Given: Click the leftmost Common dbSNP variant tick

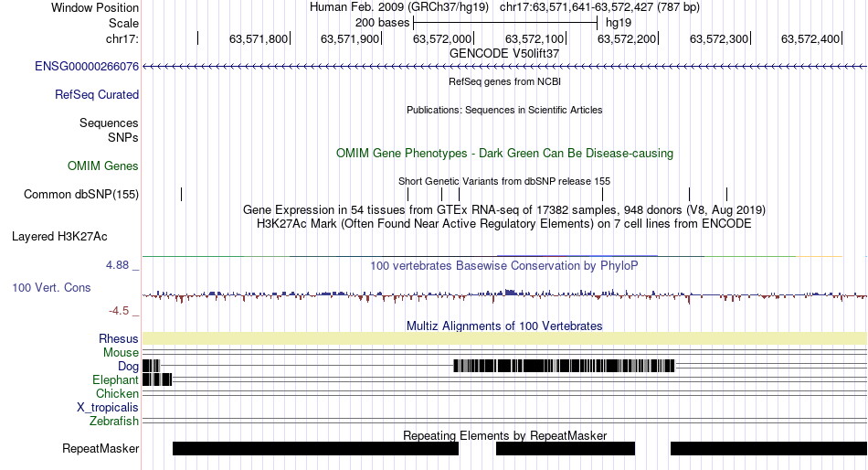Looking at the screenshot, I should point(182,195).
